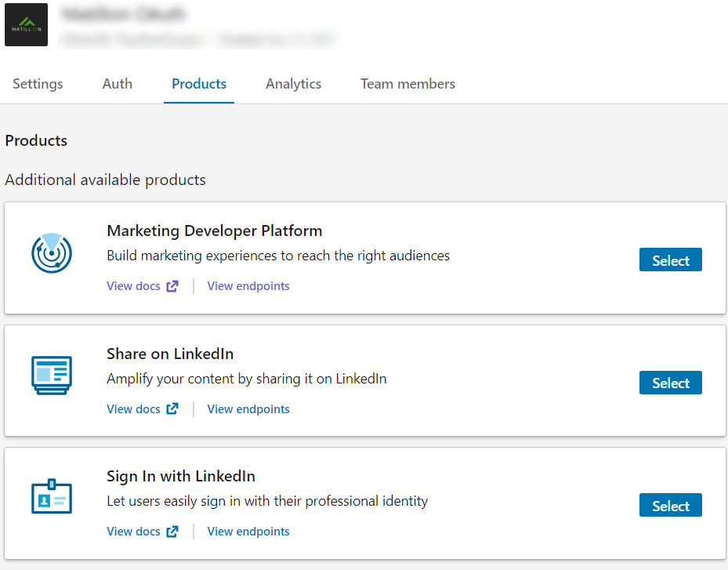This screenshot has height=570, width=728.
Task: Click 'Build marketing experiences to reach the right audiences'
Action: (278, 256)
